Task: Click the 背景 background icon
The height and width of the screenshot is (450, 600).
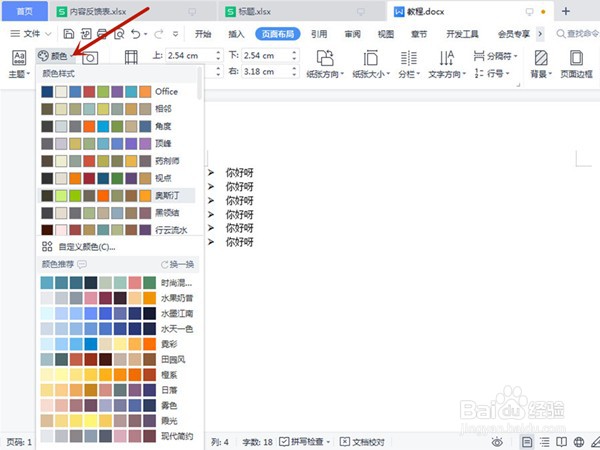Action: point(541,58)
